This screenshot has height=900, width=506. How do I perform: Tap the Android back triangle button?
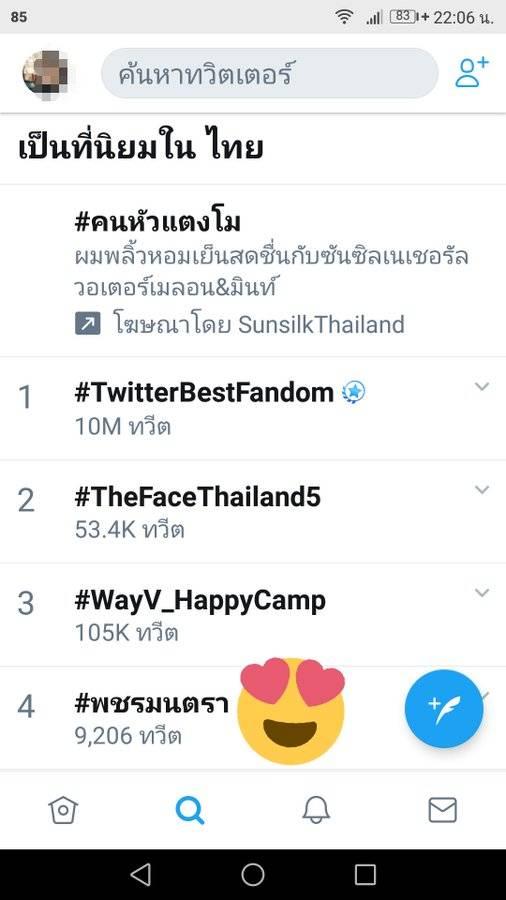(140, 875)
